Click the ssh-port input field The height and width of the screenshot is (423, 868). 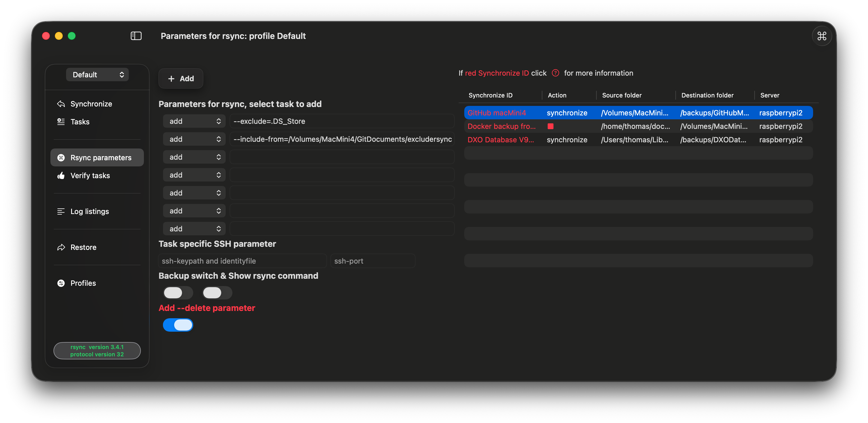372,261
